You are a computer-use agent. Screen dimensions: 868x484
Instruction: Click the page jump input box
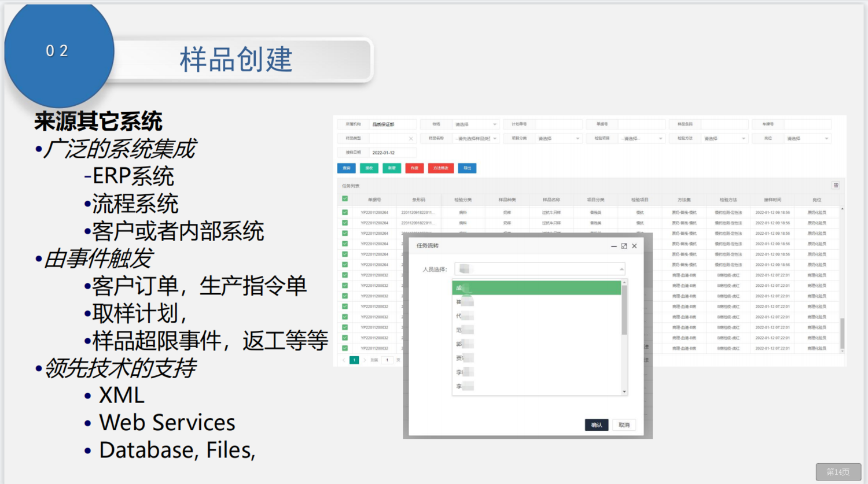click(387, 360)
